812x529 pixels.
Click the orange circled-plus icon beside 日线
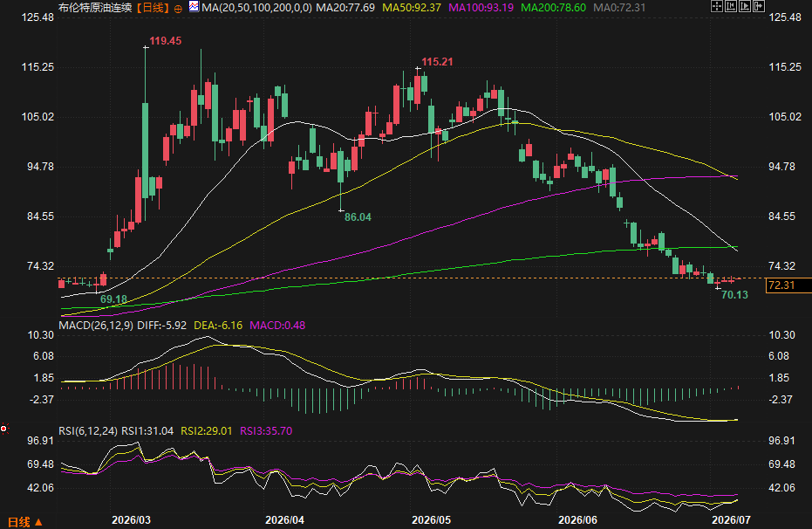pos(178,9)
